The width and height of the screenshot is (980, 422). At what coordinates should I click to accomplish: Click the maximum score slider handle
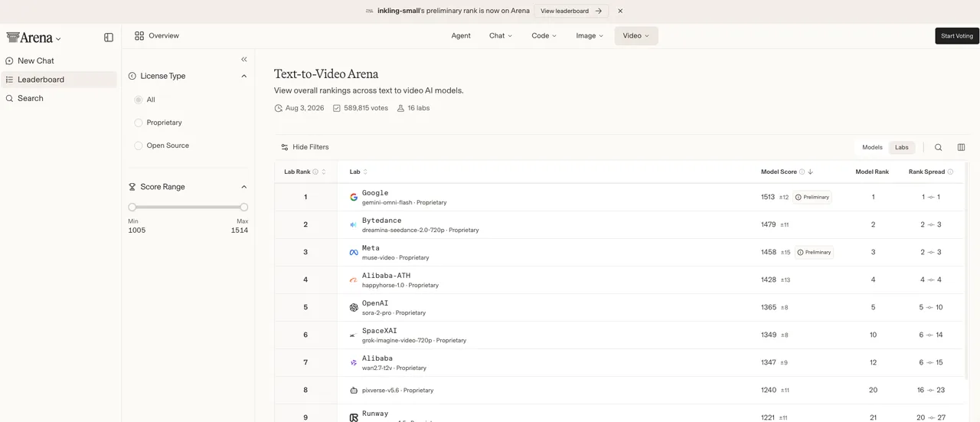(x=244, y=207)
